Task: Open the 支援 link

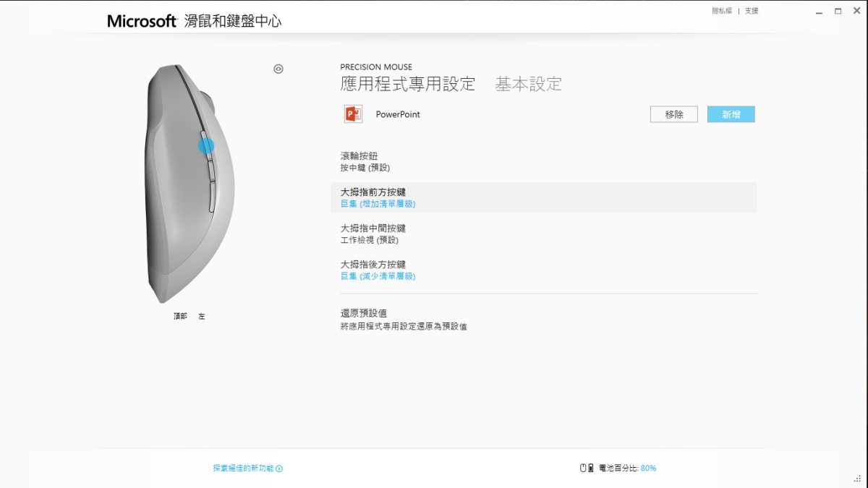Action: [752, 11]
